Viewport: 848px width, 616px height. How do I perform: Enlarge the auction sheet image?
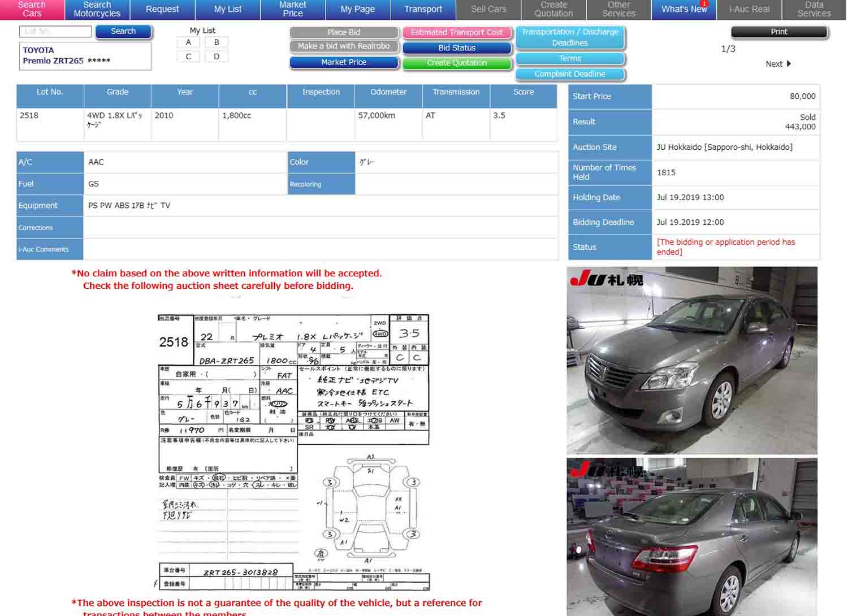point(293,452)
